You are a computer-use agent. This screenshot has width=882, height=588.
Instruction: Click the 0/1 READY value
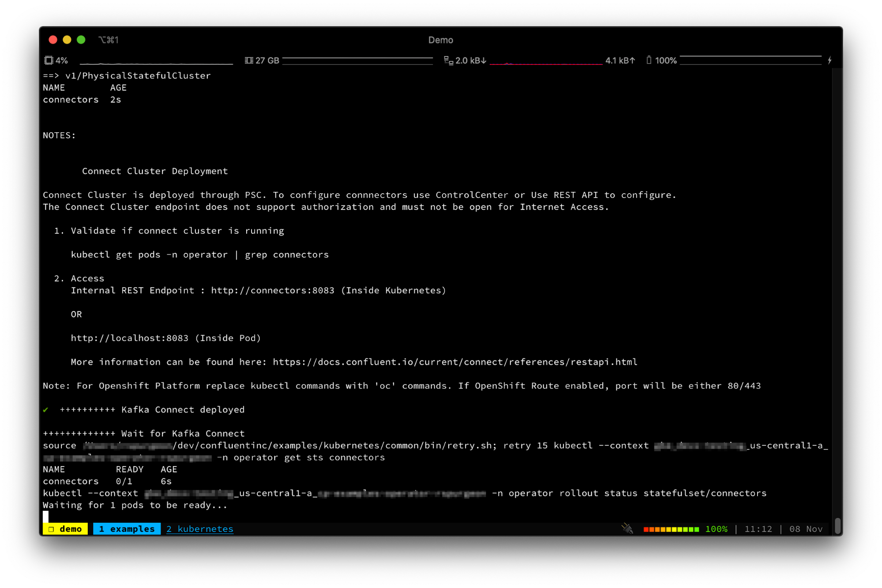pyautogui.click(x=124, y=481)
